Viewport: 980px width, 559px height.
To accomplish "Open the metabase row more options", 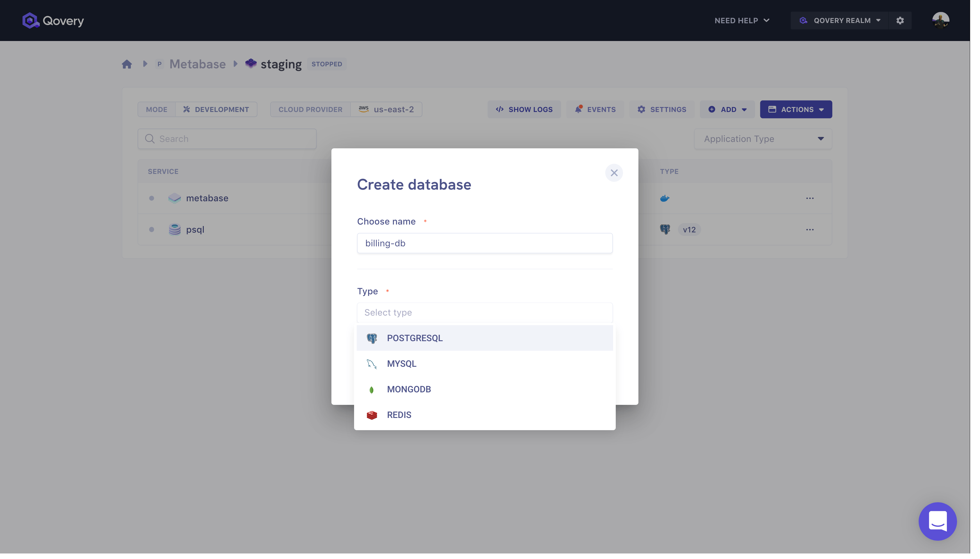I will point(810,198).
